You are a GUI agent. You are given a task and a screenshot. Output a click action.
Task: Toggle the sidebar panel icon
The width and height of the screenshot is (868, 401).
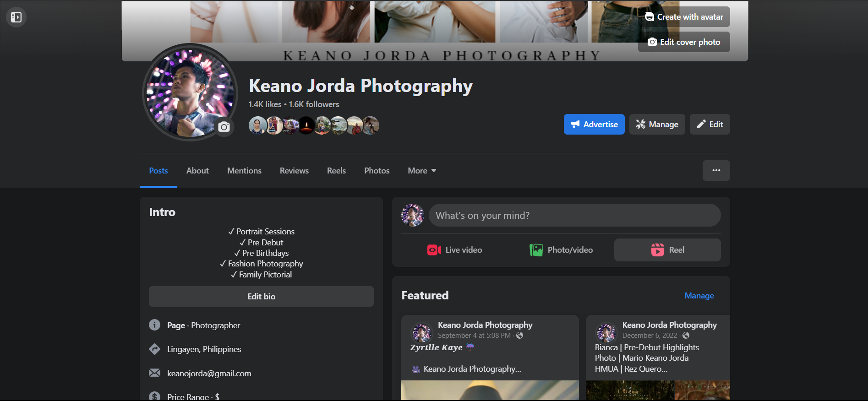tap(16, 17)
